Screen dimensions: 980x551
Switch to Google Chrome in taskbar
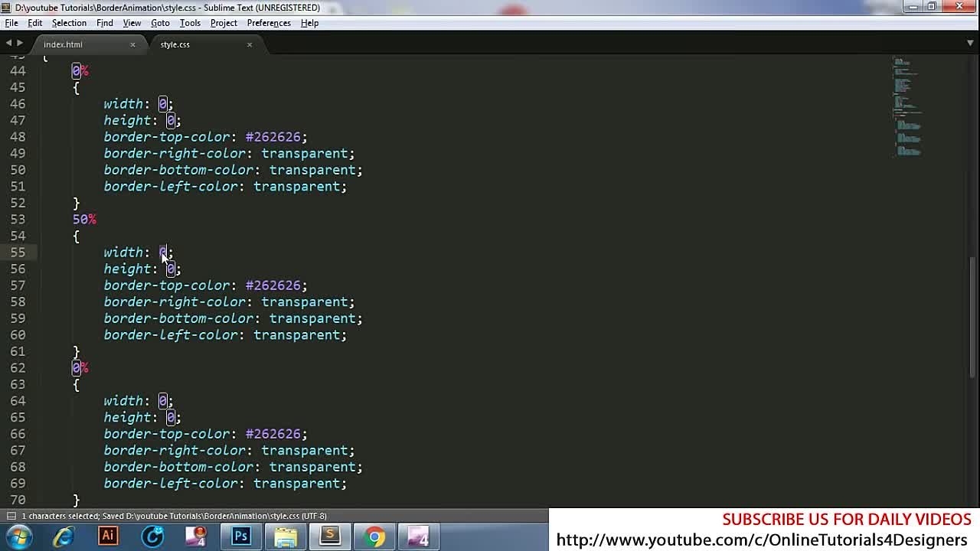374,537
